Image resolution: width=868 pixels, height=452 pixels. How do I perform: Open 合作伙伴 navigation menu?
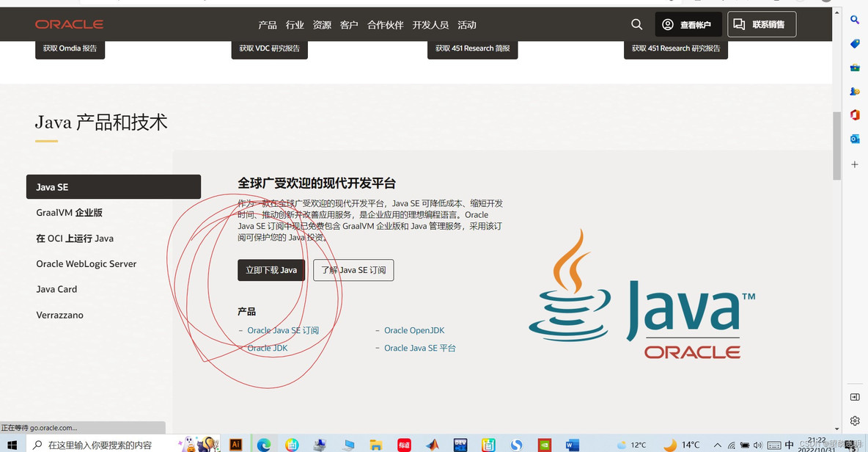[386, 25]
